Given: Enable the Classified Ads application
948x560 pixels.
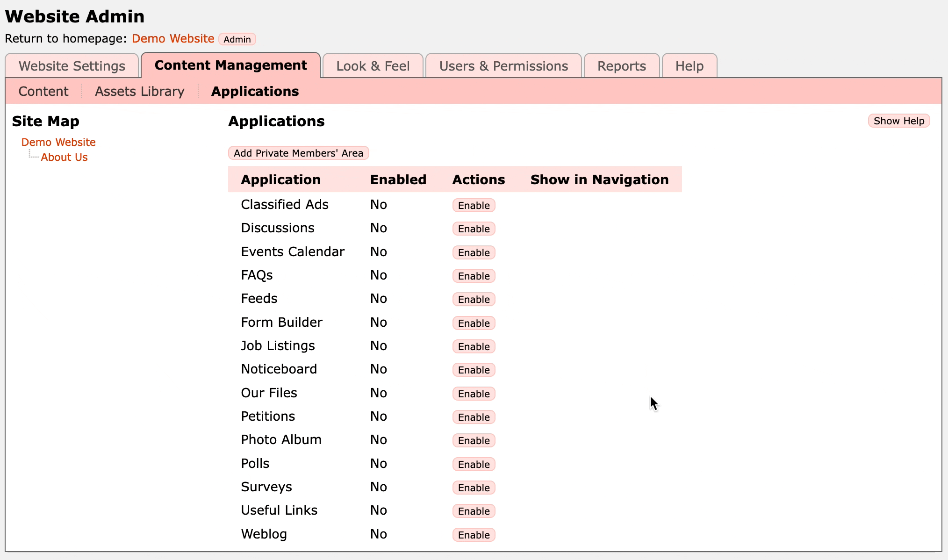Looking at the screenshot, I should point(474,205).
